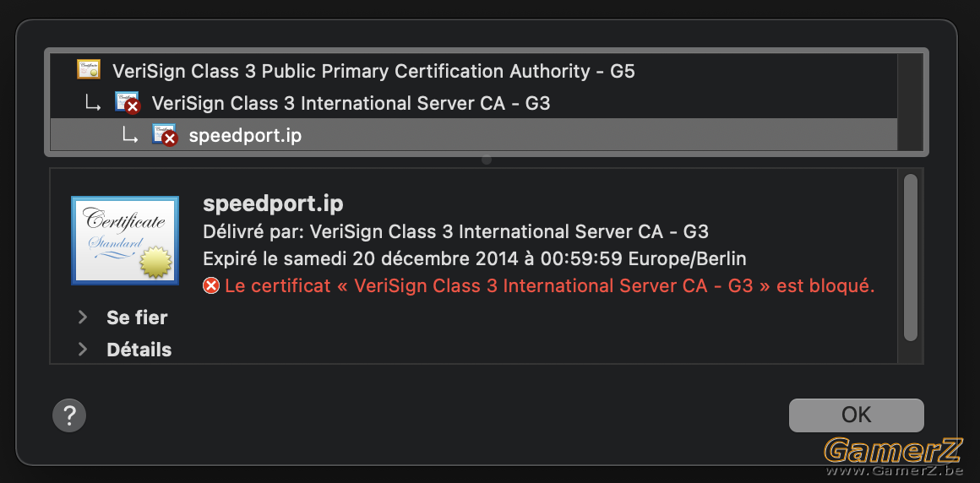Image resolution: width=980 pixels, height=483 pixels.
Task: Click the split divider handle between panes
Action: point(487,160)
